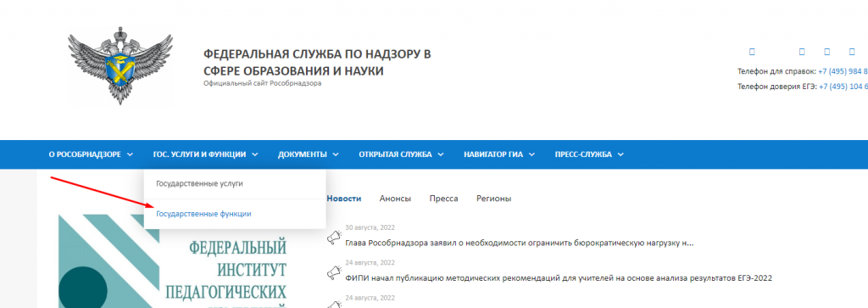Viewport: 868px width, 308px height.
Task: Click the 30 августа, 2022 date
Action: (370, 227)
